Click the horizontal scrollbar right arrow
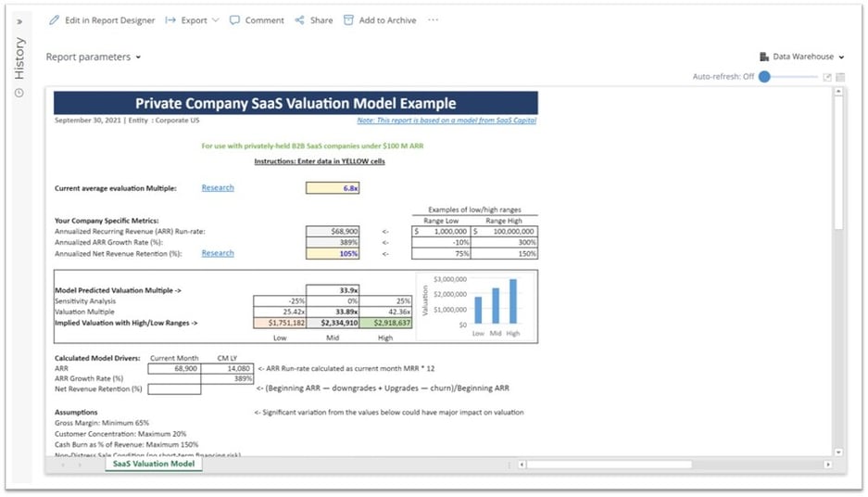The height and width of the screenshot is (497, 868). [x=828, y=465]
